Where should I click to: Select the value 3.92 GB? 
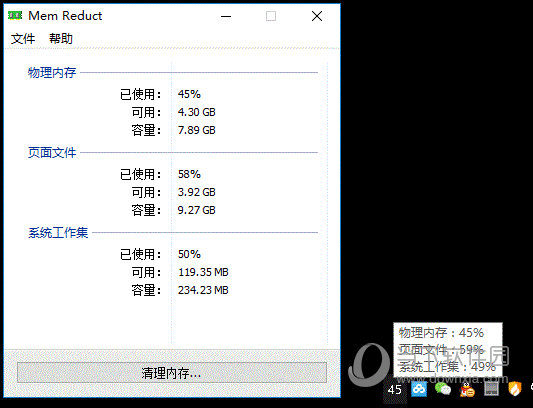coord(197,192)
